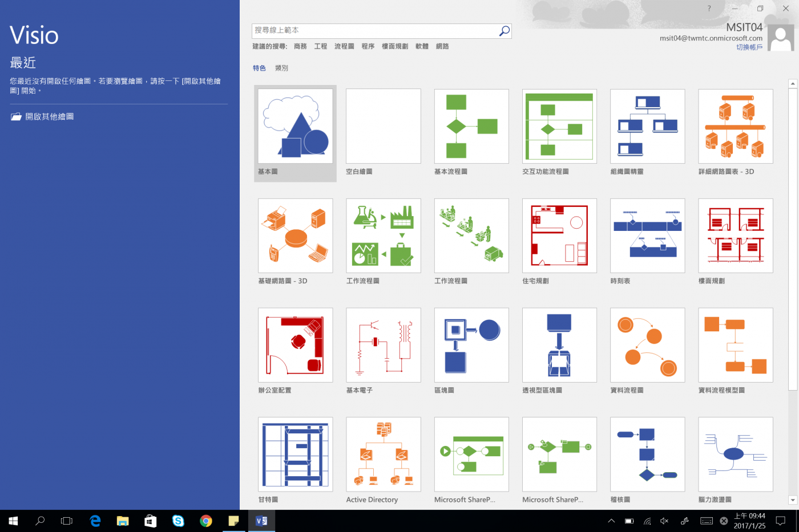Open Sticky Notes taskbar icon
The width and height of the screenshot is (799, 532).
pyautogui.click(x=233, y=521)
